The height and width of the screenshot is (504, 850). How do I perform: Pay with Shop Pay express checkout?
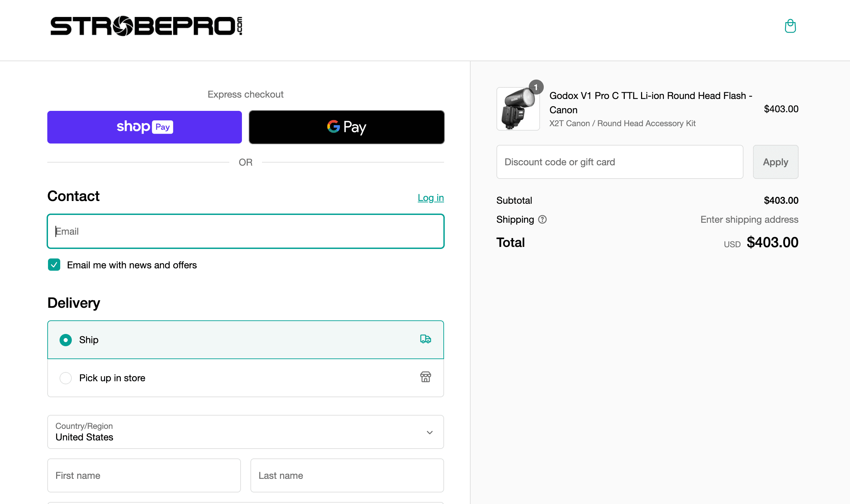click(x=145, y=127)
